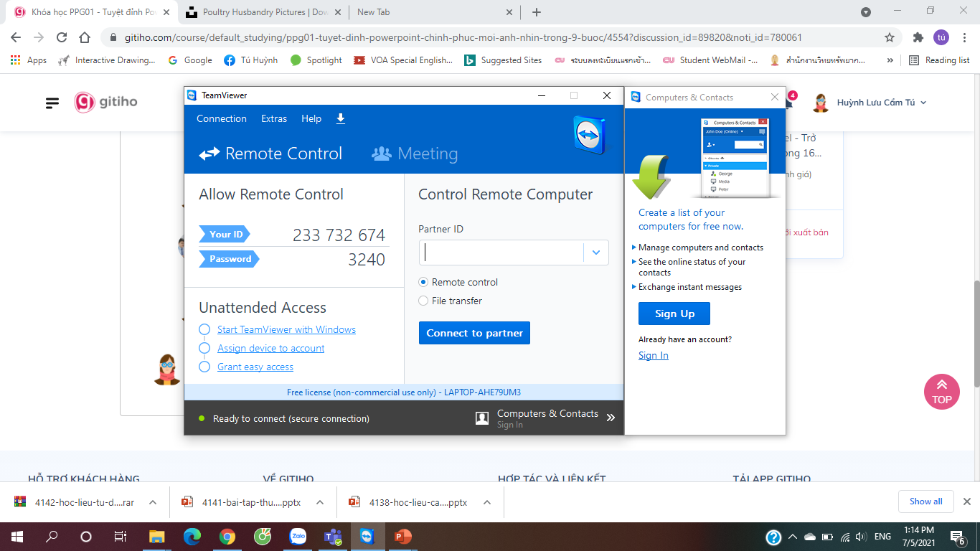Click Show all downloads button
Viewport: 980px width, 551px height.
coord(925,501)
